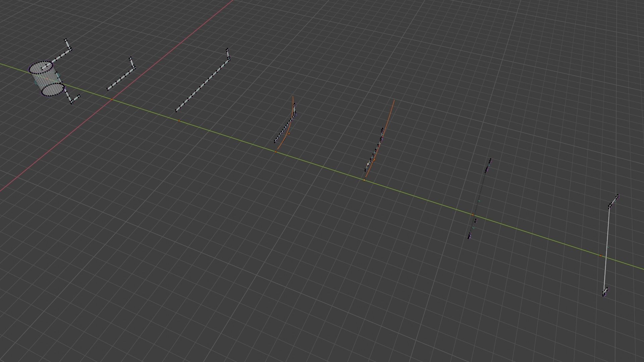Image resolution: width=644 pixels, height=362 pixels.
Task: Select the top tip of the bent rod above the cylinder
Action: [66, 40]
